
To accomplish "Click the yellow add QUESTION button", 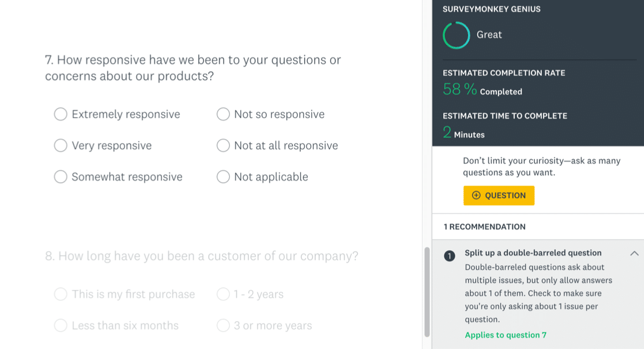I will [499, 195].
